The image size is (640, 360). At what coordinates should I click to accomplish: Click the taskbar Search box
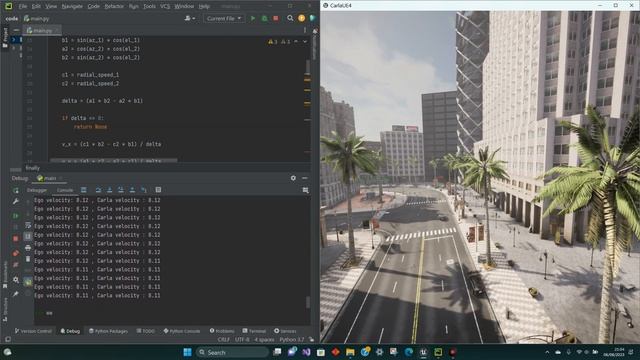232,352
